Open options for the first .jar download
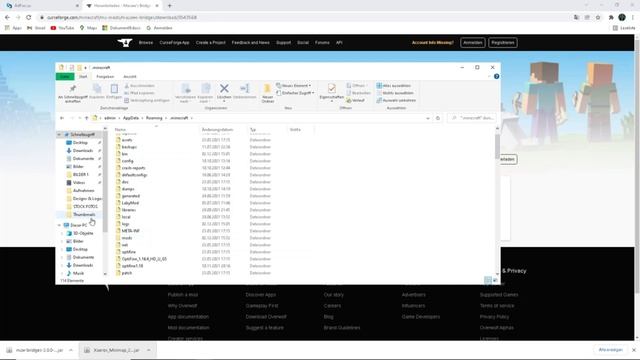 tap(71, 350)
